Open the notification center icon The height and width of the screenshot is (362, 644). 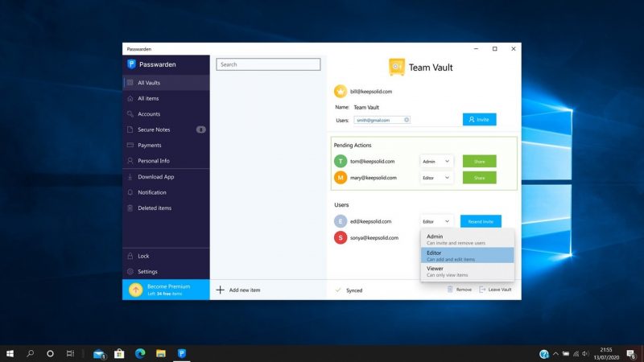coord(631,354)
